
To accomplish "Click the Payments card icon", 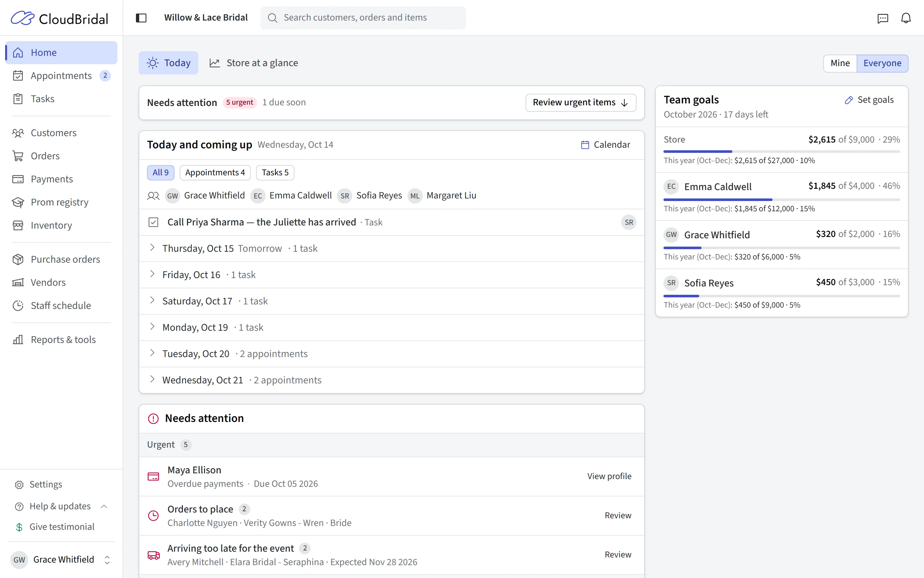I will (x=18, y=179).
